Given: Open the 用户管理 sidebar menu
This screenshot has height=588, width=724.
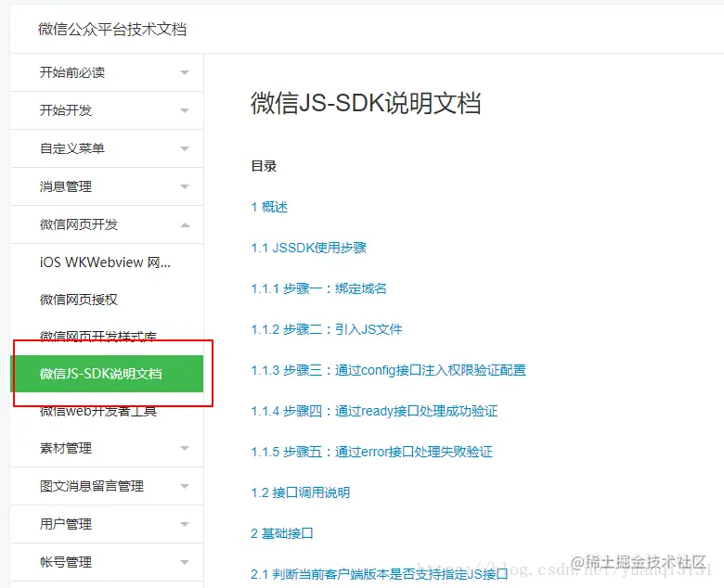Looking at the screenshot, I should pos(107,524).
